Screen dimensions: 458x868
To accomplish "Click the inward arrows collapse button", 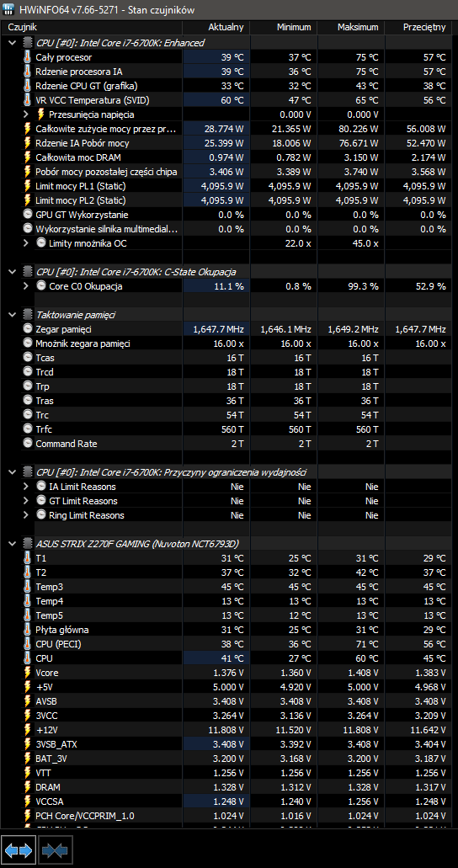I will 55,849.
